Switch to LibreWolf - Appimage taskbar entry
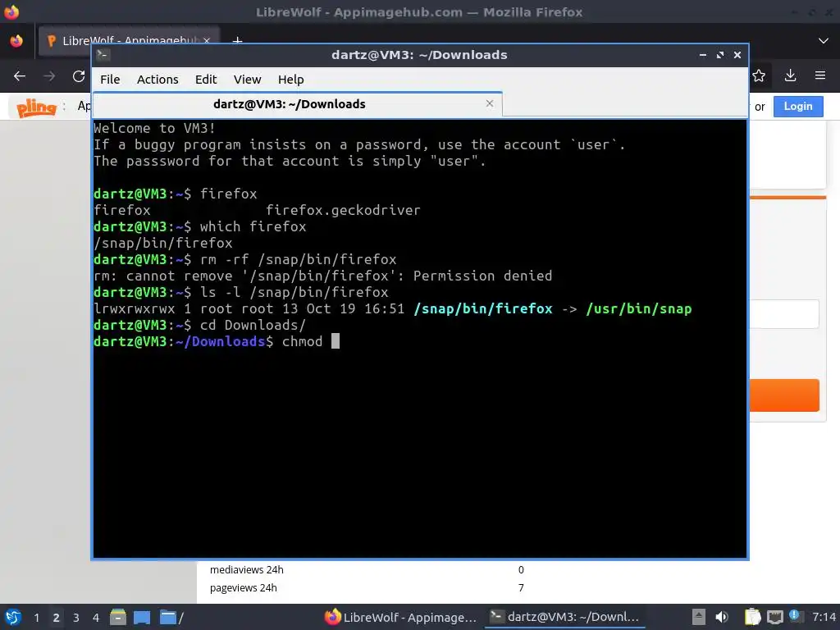 point(400,617)
